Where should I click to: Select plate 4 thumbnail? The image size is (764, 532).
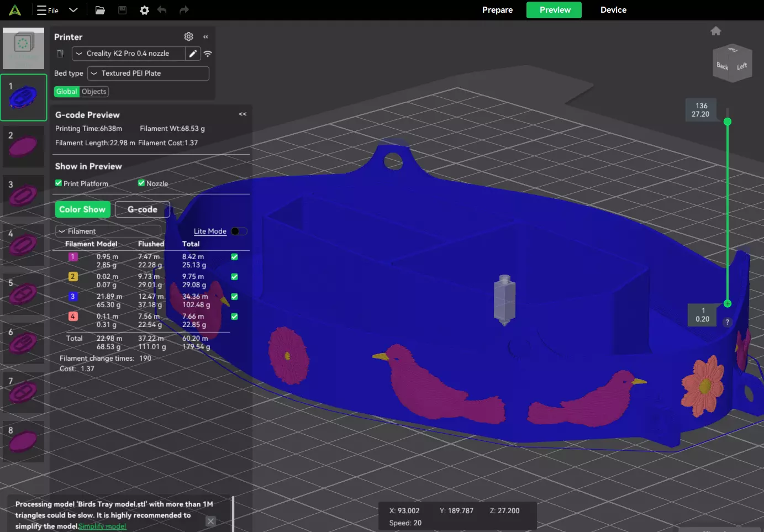point(24,245)
